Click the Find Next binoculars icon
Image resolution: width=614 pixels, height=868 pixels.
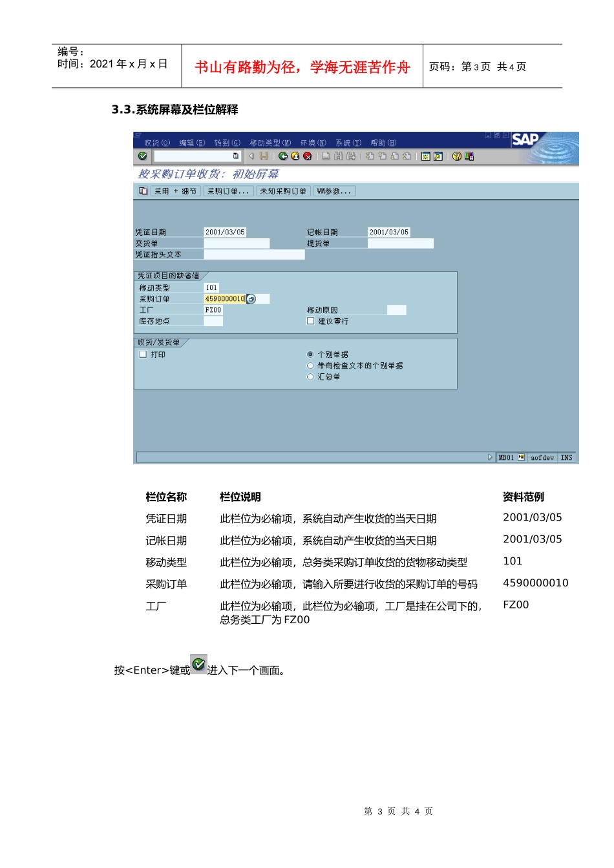(x=350, y=156)
